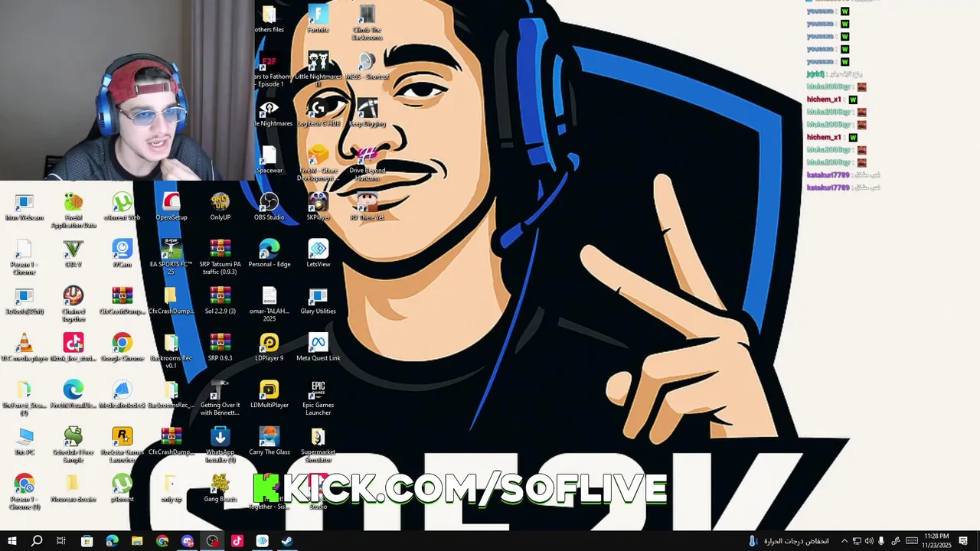Select the others files folder
Screen dimensions: 980x551
click(269, 19)
